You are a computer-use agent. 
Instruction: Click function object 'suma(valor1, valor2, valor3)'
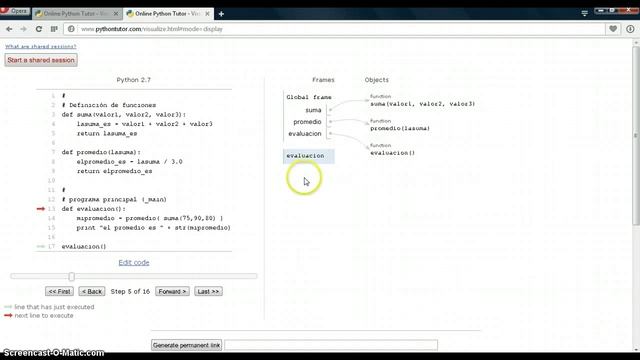coord(422,104)
